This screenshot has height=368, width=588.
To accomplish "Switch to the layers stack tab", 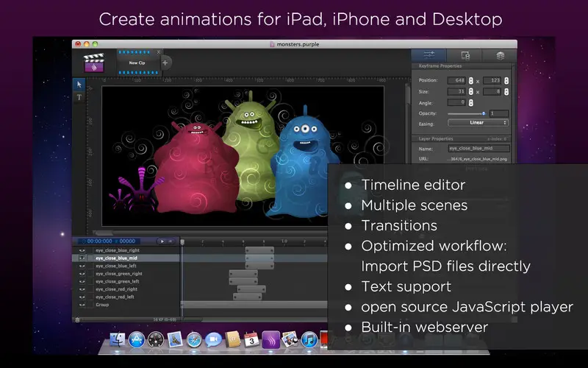I will 500,55.
